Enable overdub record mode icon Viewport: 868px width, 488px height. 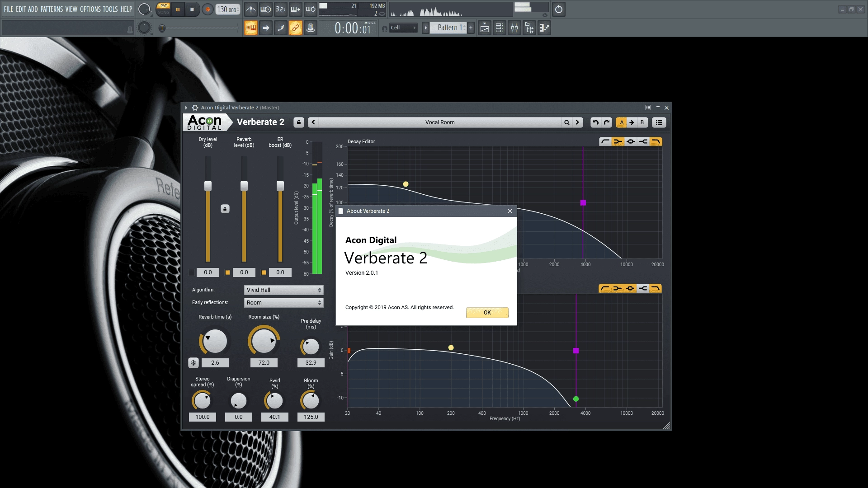(296, 9)
